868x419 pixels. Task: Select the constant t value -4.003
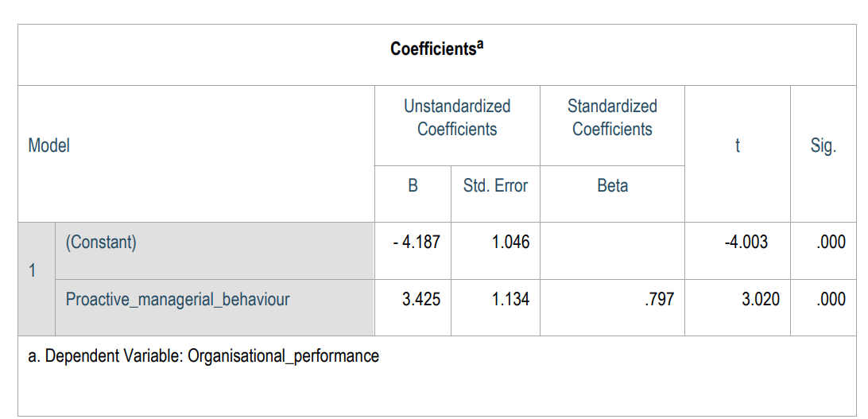(x=746, y=242)
